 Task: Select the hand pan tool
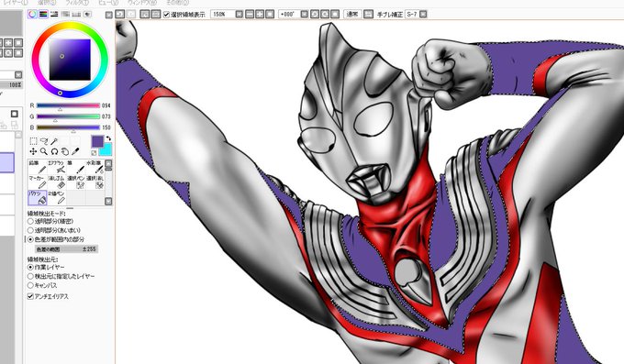point(64,151)
